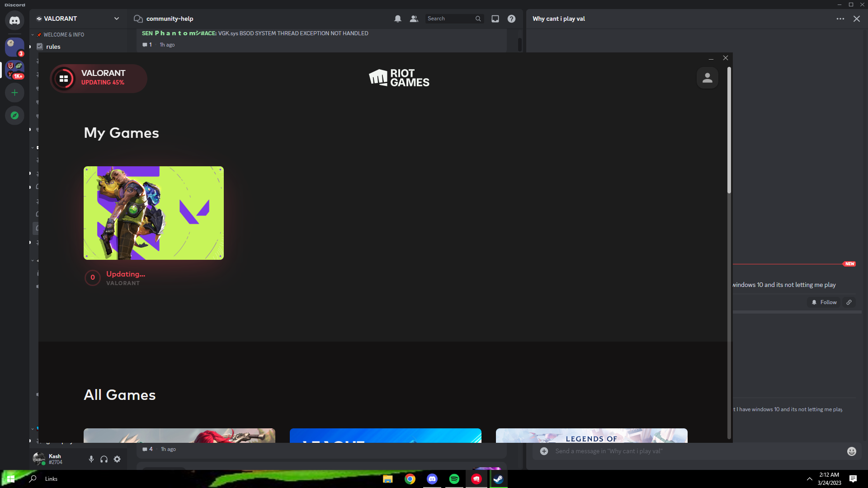
Task: Open thread options with the ••• menu
Action: [x=840, y=19]
